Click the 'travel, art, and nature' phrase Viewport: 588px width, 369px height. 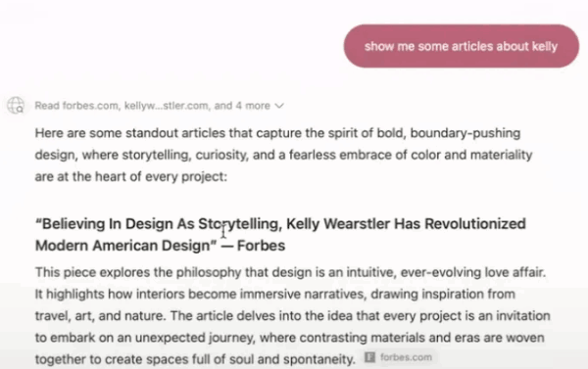(x=100, y=316)
